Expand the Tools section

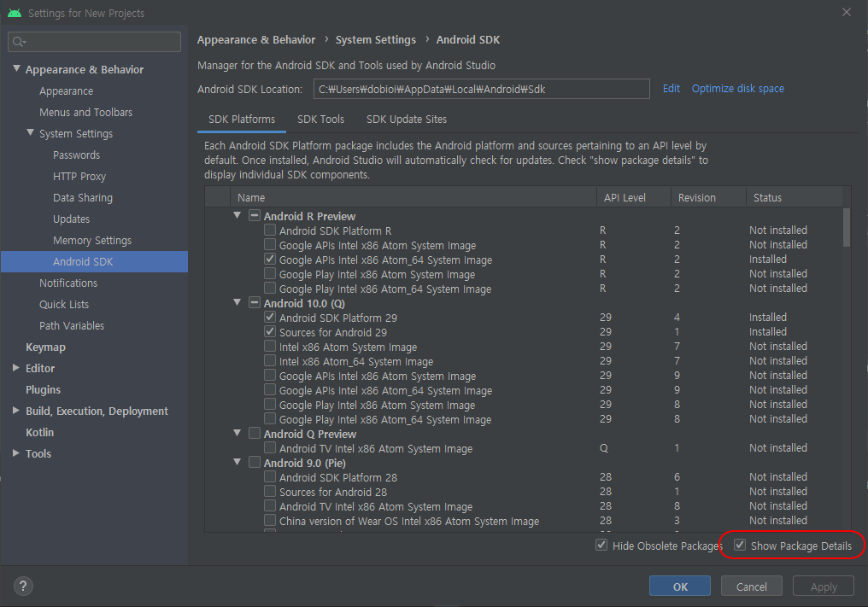tap(16, 452)
